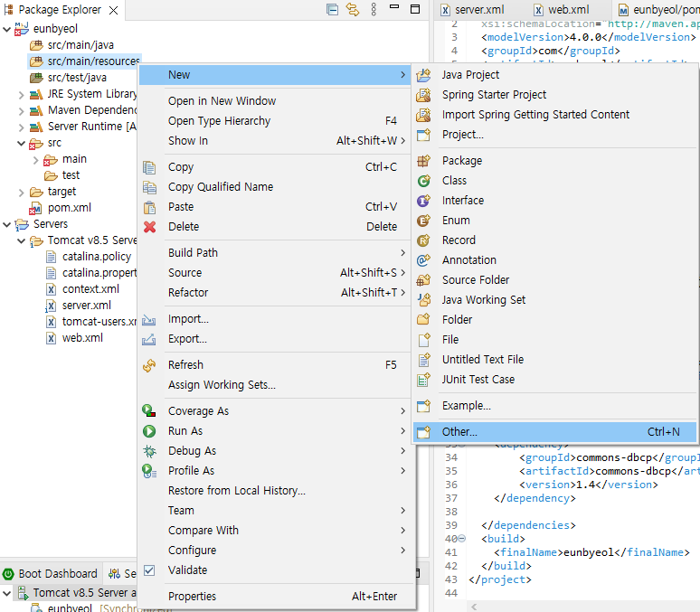700x612 pixels.
Task: Click the Run As play icon
Action: click(149, 431)
